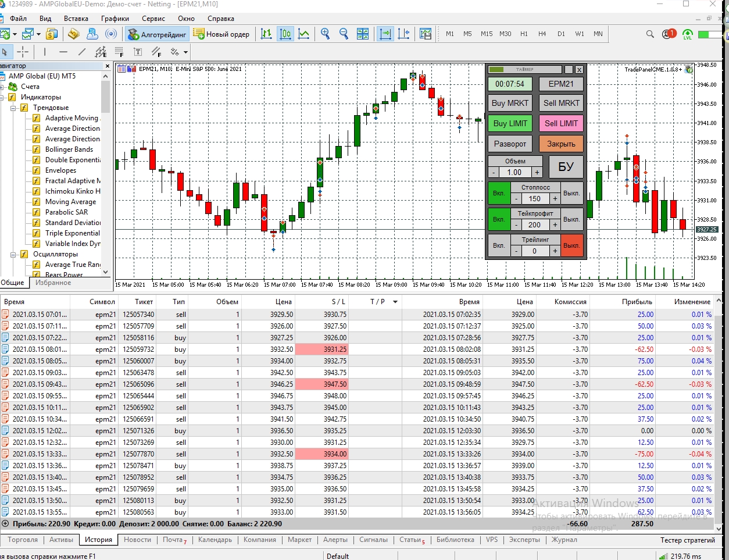
Task: Disable Трейлинг with red Выкл. button
Action: (x=571, y=245)
